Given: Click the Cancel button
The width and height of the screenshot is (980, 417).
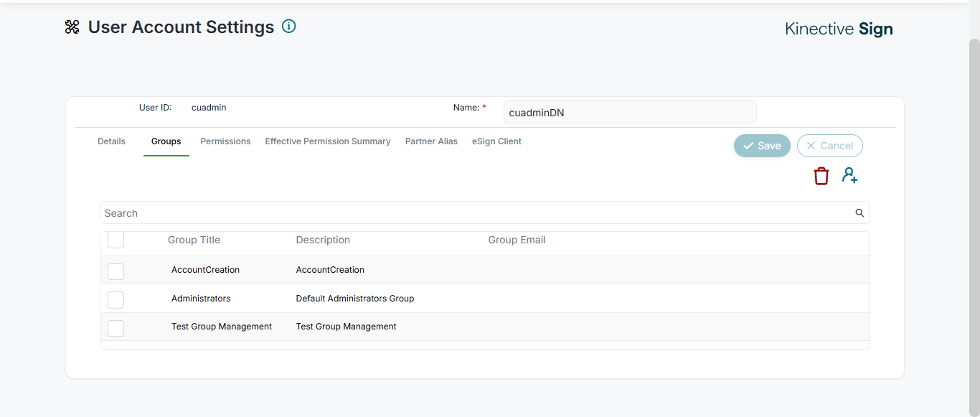Looking at the screenshot, I should 829,146.
